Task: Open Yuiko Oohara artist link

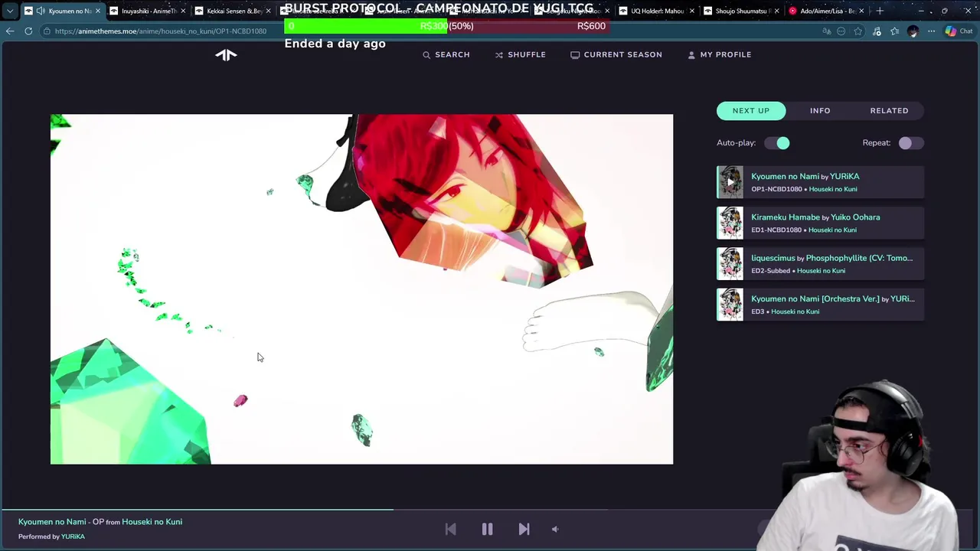Action: click(855, 217)
